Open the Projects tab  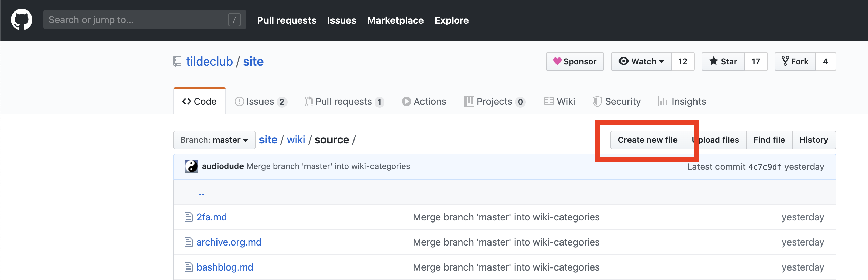point(495,101)
